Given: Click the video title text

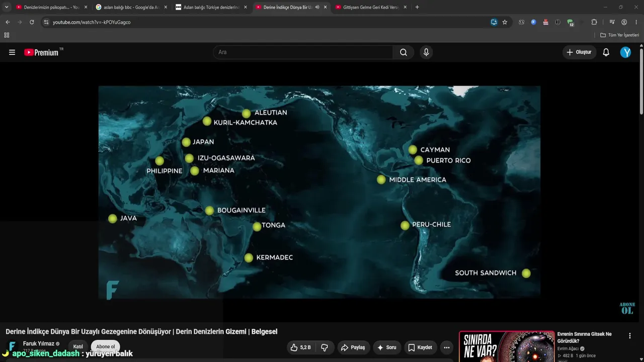Looking at the screenshot, I should 141,332.
